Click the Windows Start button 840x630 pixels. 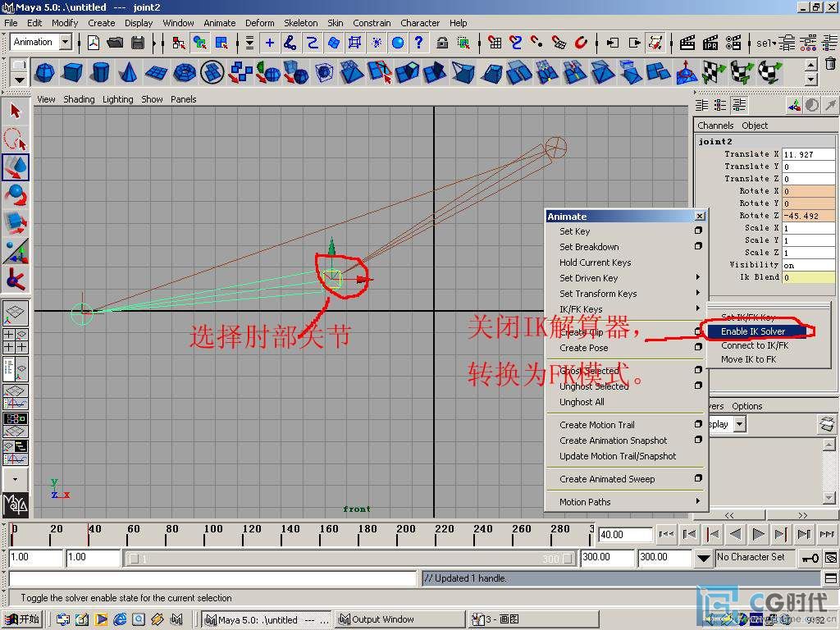pyautogui.click(x=22, y=619)
